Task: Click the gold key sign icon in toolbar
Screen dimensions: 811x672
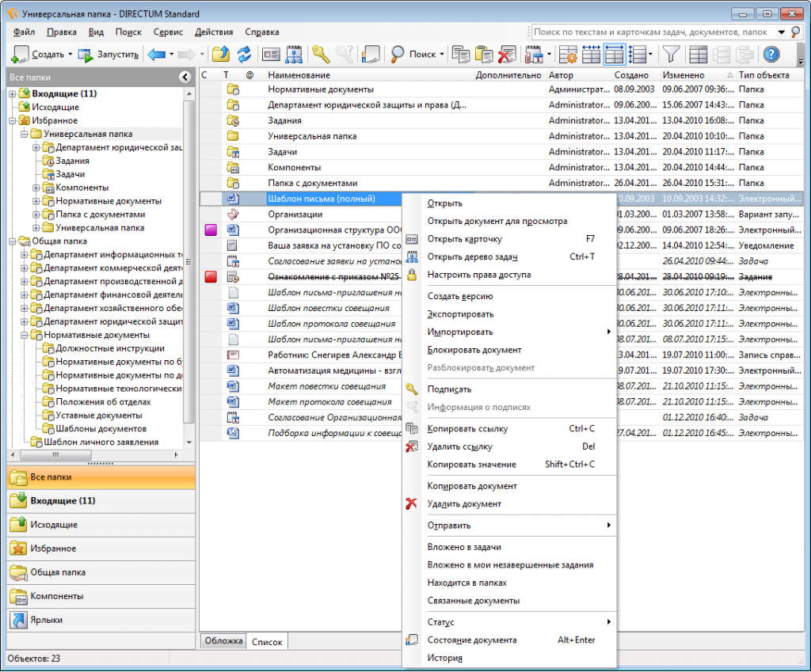Action: [x=322, y=55]
